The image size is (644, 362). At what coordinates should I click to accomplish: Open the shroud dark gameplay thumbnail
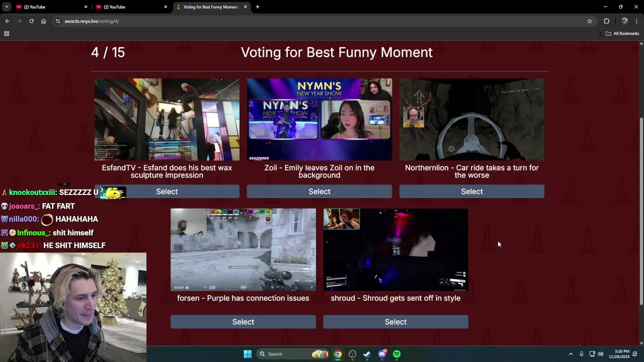pos(395,250)
